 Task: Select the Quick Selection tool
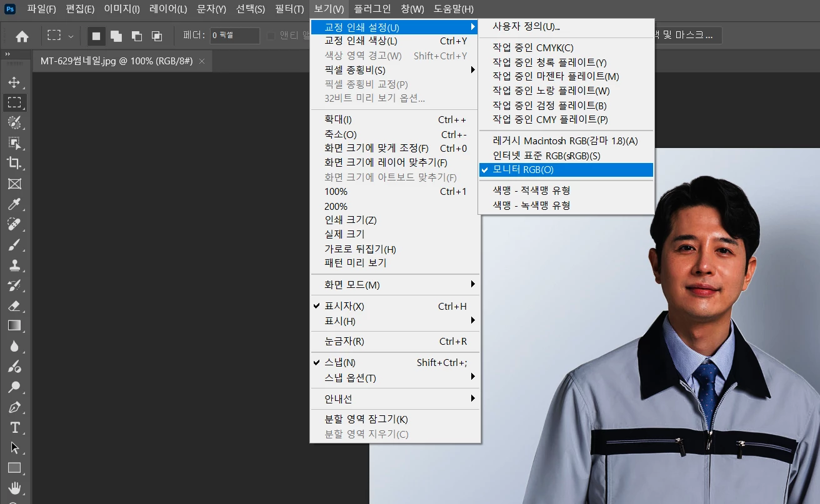click(x=14, y=122)
